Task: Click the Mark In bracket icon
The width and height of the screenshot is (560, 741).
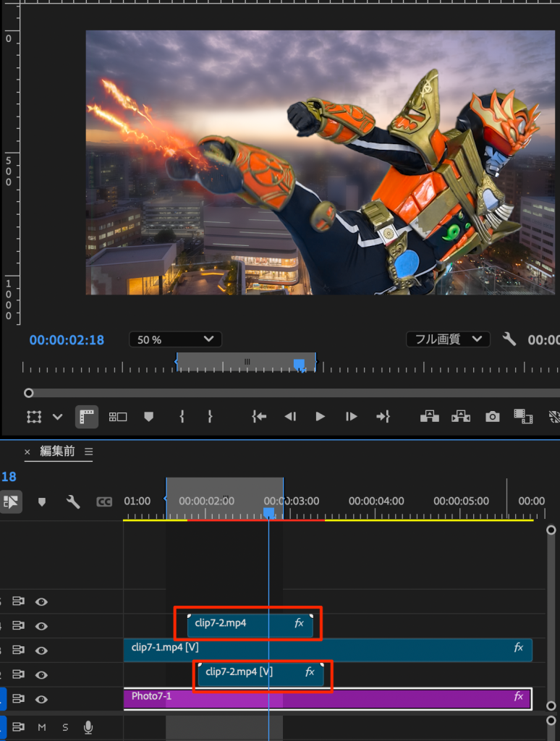Action: click(x=182, y=416)
